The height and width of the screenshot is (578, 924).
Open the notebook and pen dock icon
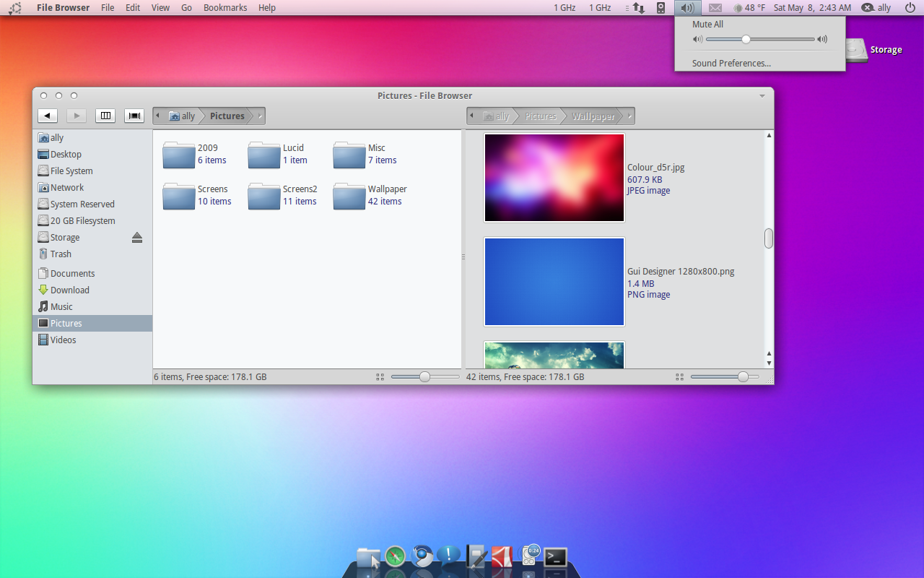tap(476, 556)
